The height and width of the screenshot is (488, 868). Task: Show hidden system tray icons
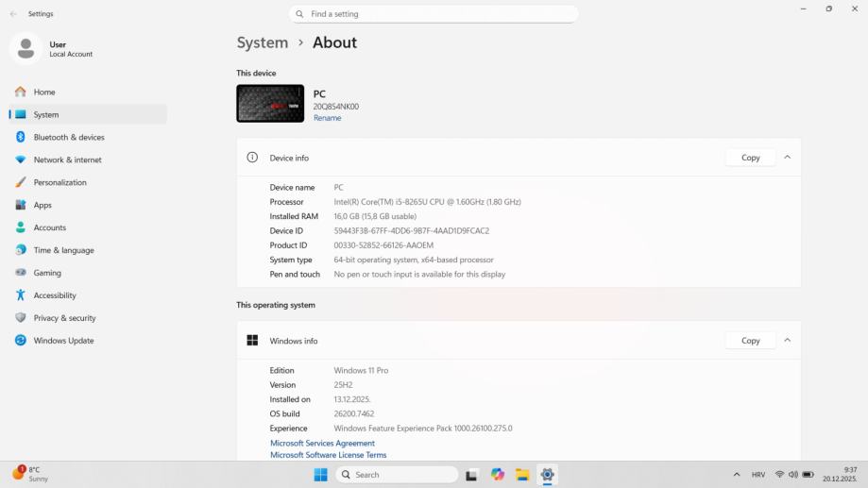tap(737, 475)
